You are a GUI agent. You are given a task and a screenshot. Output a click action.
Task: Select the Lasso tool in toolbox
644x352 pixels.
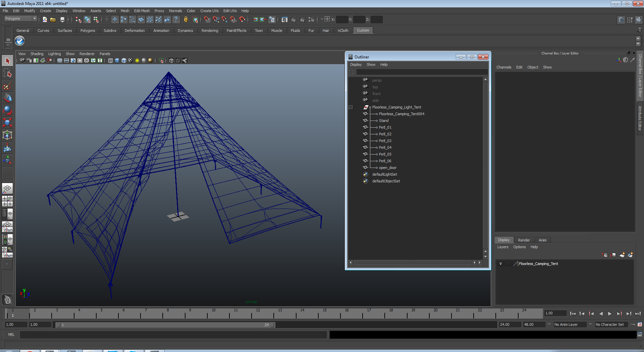(x=7, y=73)
